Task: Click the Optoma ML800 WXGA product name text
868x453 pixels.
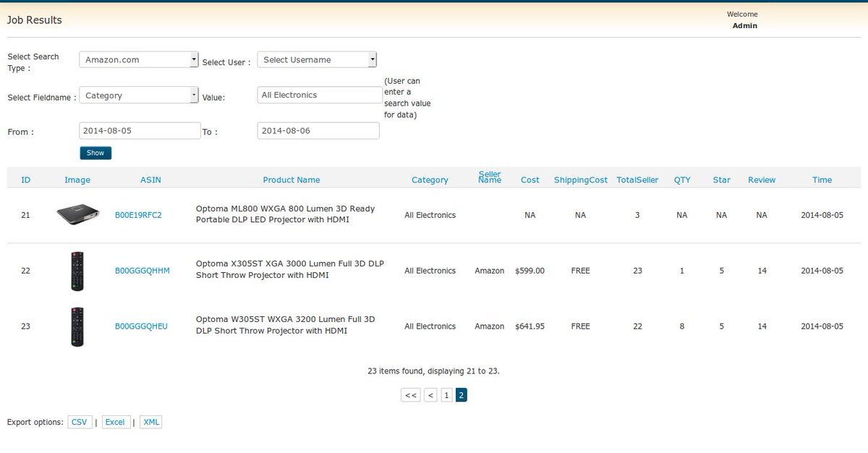Action: click(286, 214)
